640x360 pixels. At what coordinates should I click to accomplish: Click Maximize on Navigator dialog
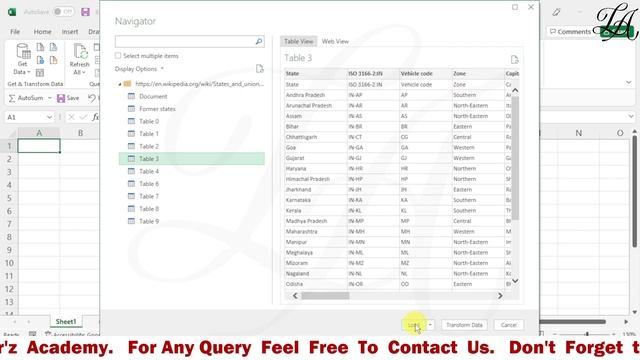(515, 7)
